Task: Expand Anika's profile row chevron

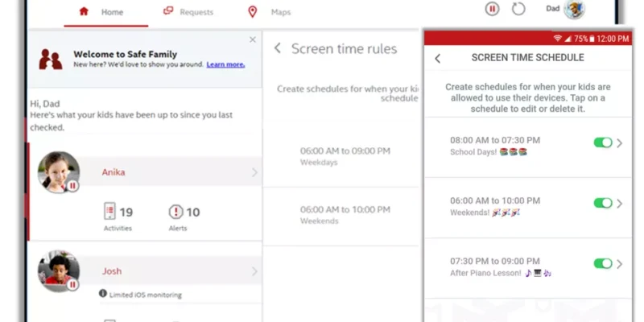Action: [x=254, y=172]
